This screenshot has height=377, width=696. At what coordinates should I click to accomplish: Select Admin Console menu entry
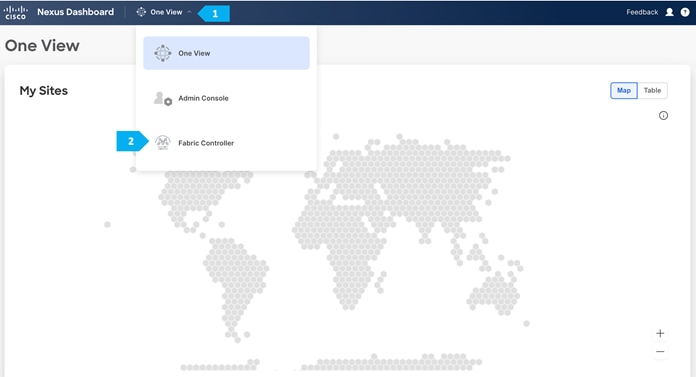(x=226, y=98)
